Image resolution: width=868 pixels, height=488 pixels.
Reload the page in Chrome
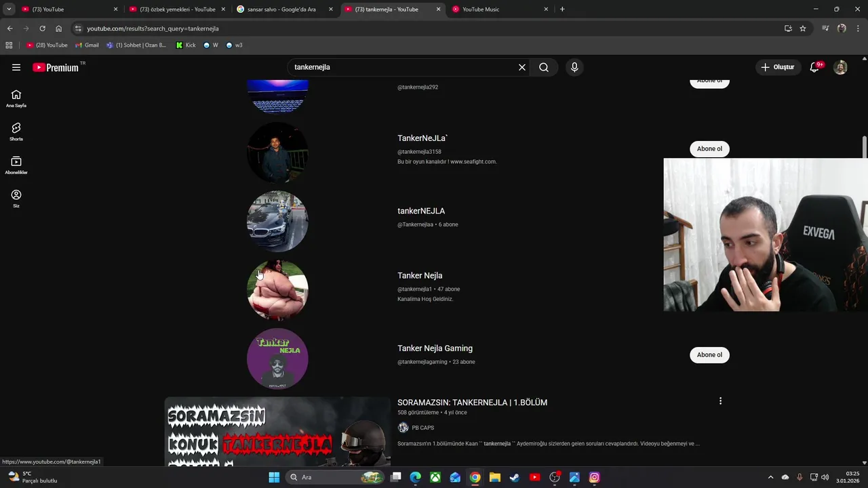coord(42,28)
